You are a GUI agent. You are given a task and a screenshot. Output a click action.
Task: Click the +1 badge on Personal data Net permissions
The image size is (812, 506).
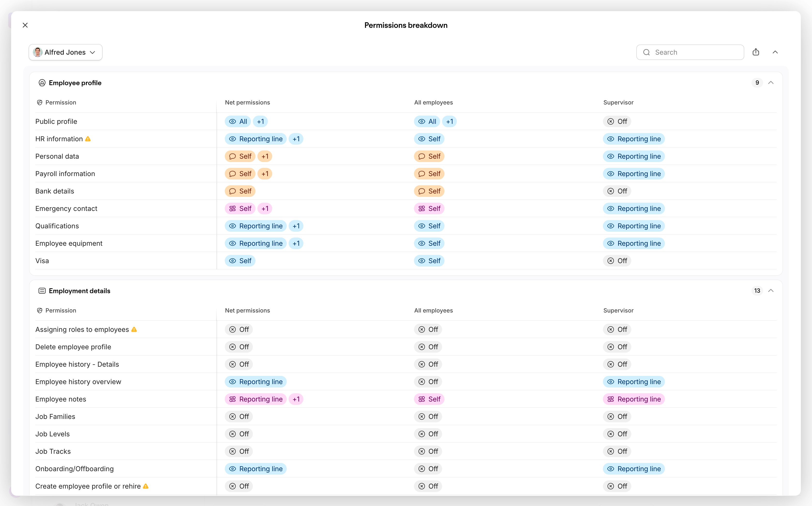pos(265,156)
